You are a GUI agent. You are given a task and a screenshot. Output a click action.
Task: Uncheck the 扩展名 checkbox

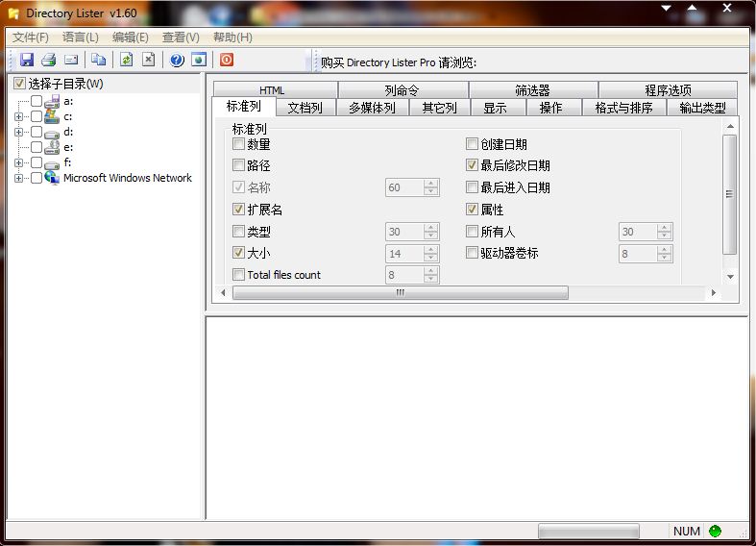(x=239, y=210)
